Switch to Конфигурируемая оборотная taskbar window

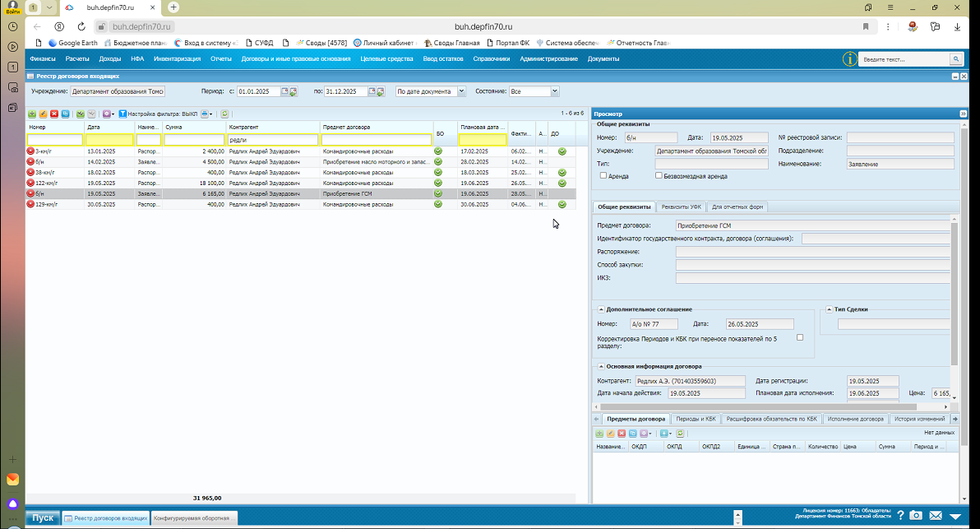(194, 518)
